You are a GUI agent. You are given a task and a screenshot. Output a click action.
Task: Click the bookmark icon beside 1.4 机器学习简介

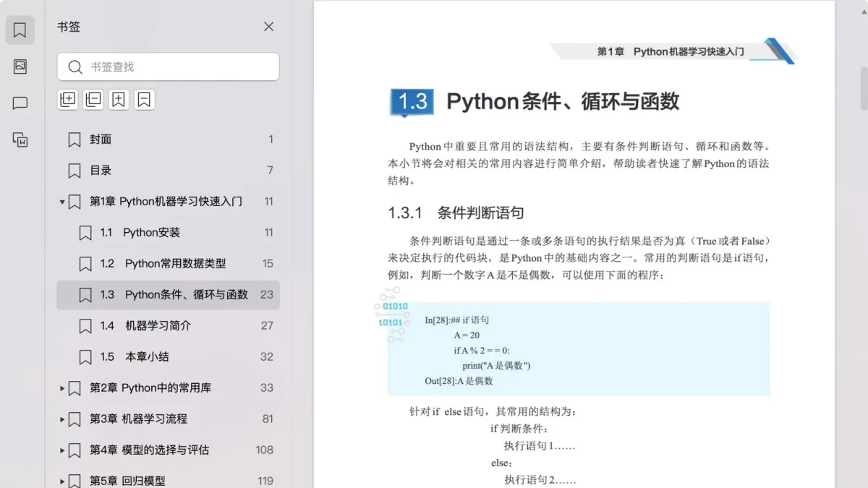(85, 326)
